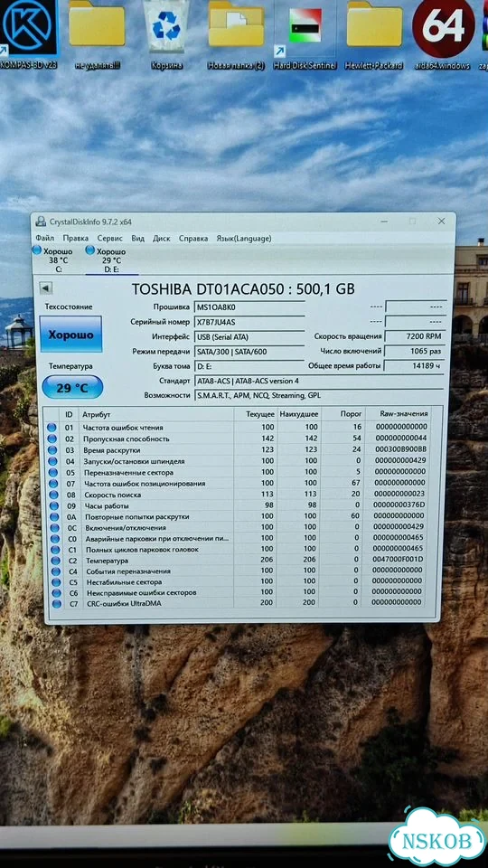Click the Стандарт field ATA8-ACS
Screen dimensions: 488x868
coord(319,381)
